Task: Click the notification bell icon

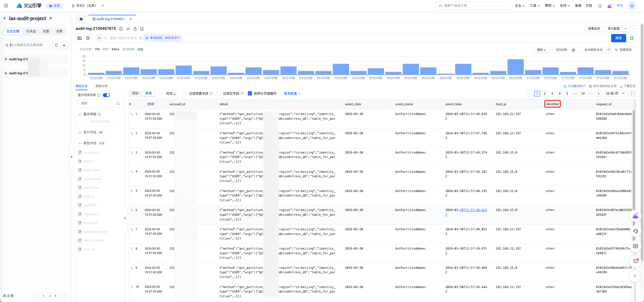Action: click(x=600, y=6)
